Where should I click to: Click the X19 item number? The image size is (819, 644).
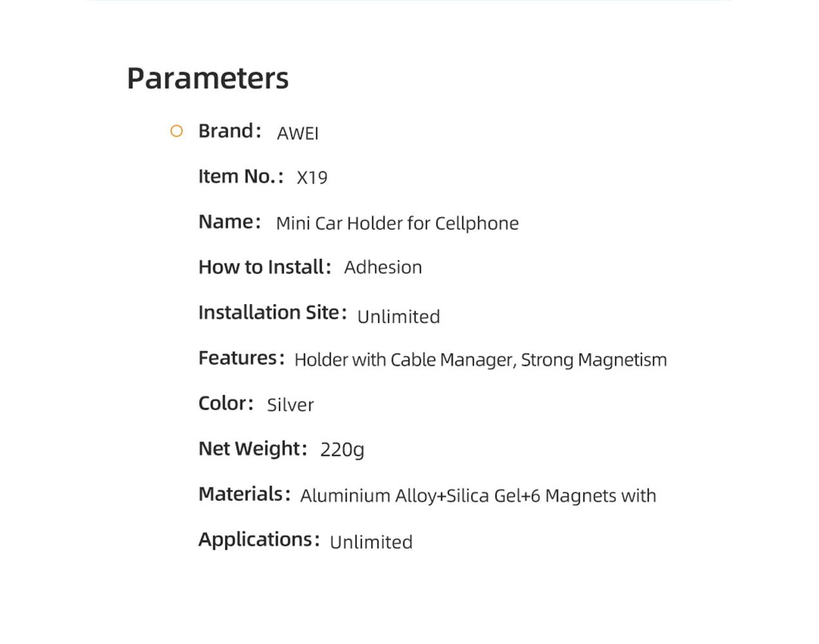point(312,178)
